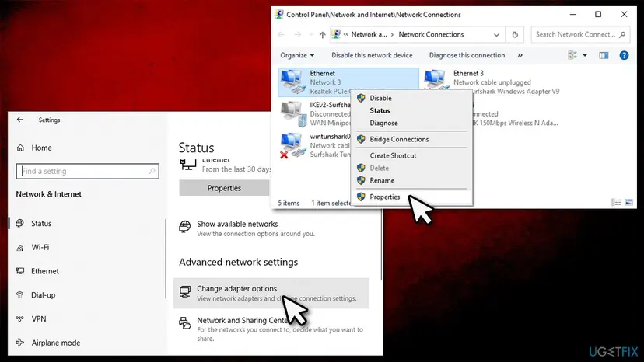Click Show available networks
644x362 pixels.
(x=237, y=224)
